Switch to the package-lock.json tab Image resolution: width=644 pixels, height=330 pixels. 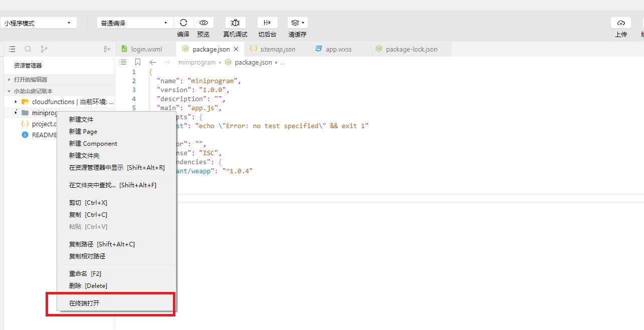coord(411,49)
